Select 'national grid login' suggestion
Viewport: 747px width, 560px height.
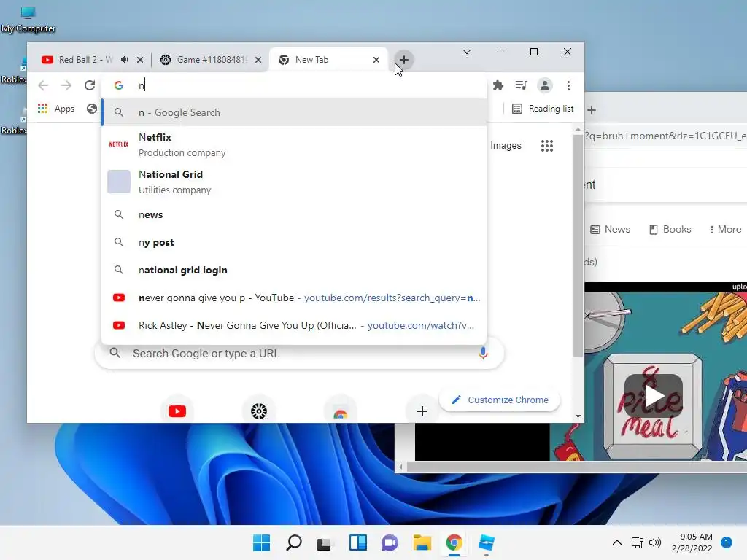point(295,270)
